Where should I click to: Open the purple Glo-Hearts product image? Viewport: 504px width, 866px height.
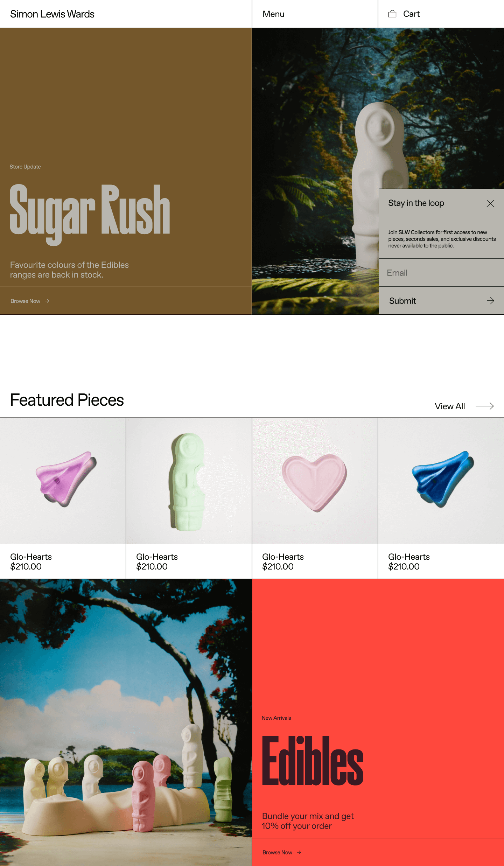click(x=63, y=480)
